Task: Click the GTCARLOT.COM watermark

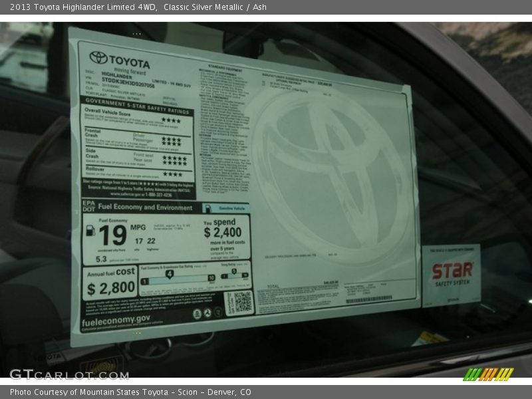Action: 68,374
